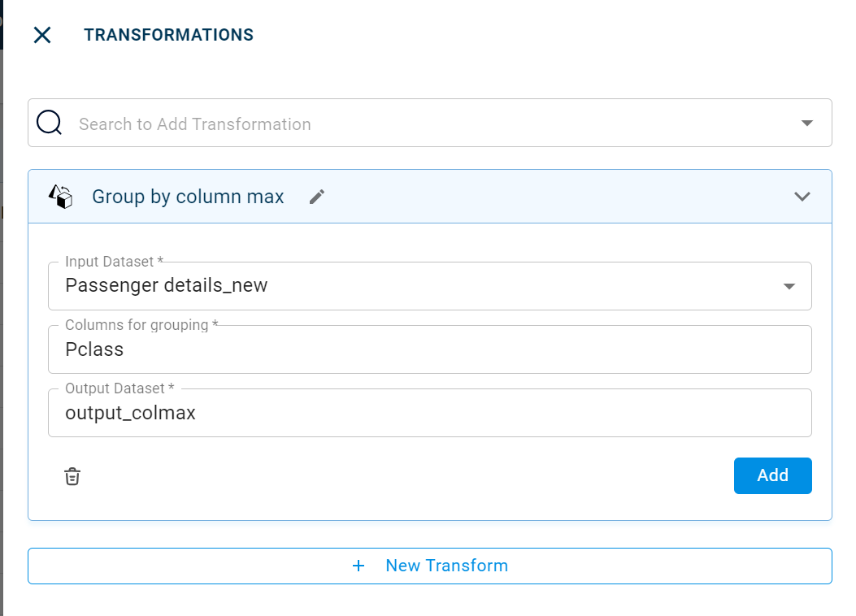
Task: Click the Output Dataset field label
Action: (119, 388)
